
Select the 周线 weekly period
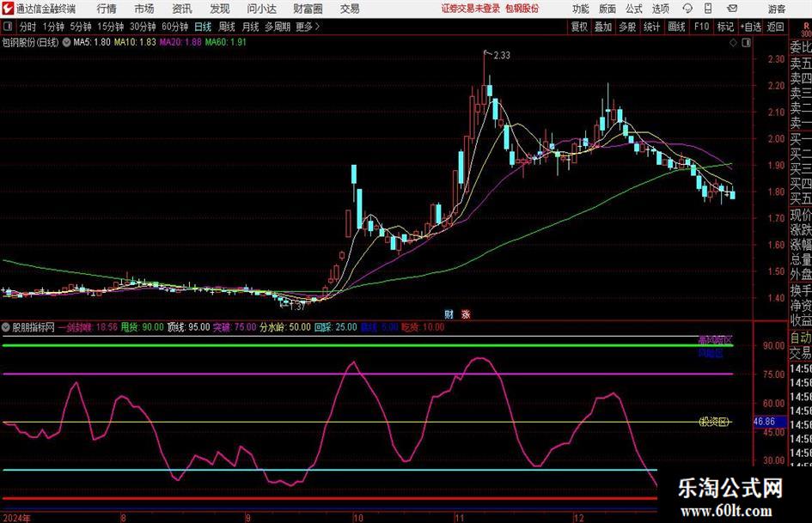(226, 27)
